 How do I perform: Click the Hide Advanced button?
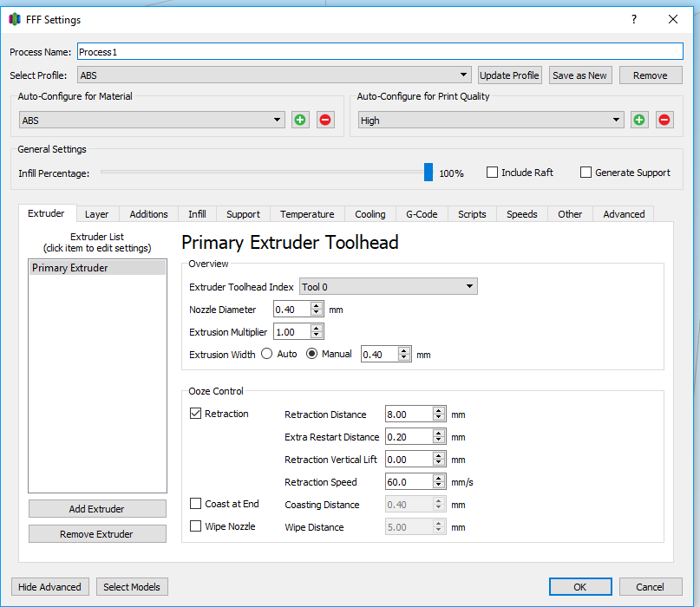[x=50, y=586]
